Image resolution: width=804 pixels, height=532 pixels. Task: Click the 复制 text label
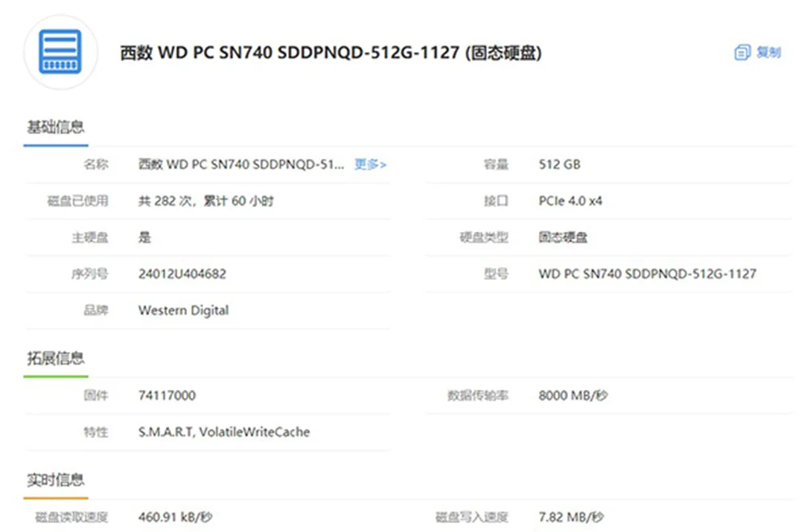[768, 52]
